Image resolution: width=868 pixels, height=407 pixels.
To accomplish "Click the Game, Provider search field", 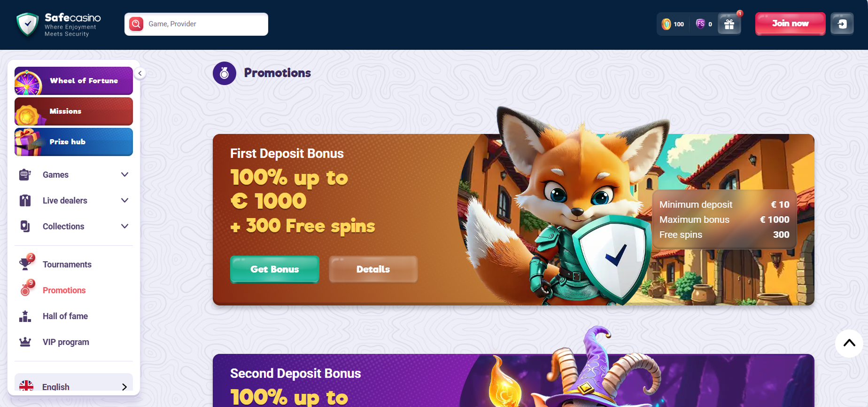I will 196,24.
